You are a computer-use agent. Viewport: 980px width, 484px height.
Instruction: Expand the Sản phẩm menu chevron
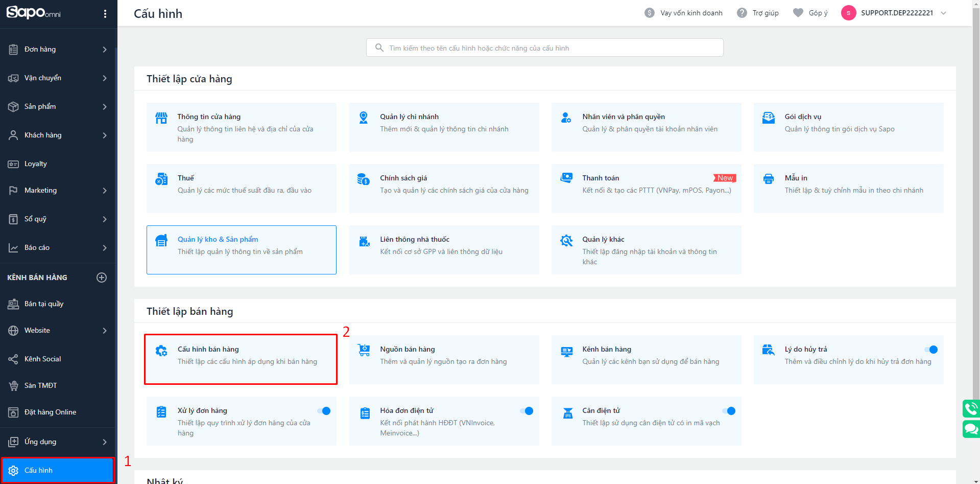click(x=105, y=107)
